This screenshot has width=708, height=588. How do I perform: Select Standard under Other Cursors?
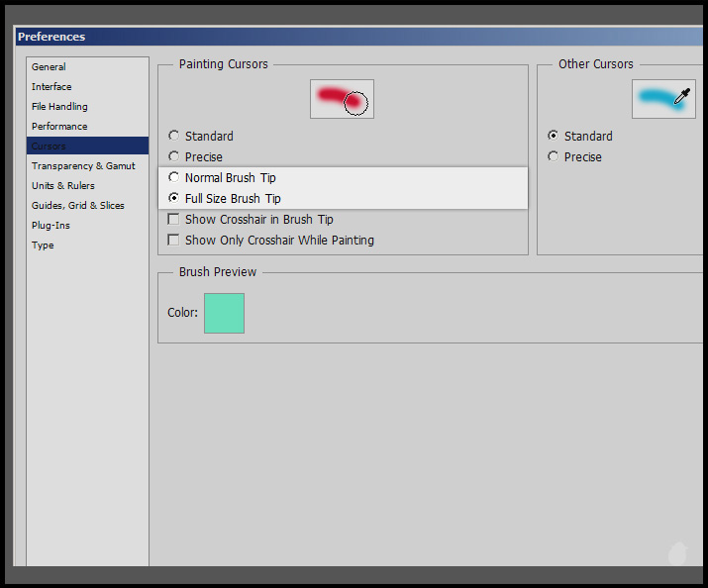tap(554, 137)
